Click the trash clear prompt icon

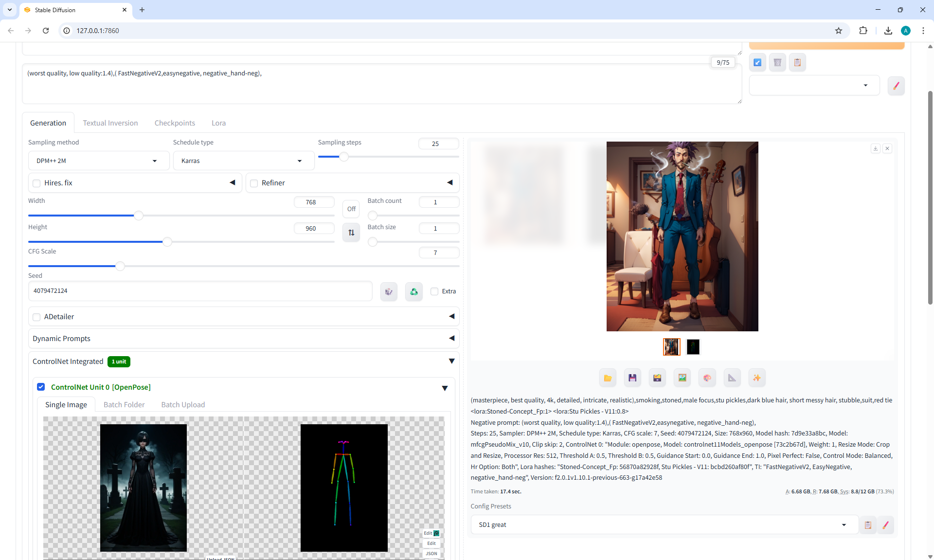click(x=777, y=62)
